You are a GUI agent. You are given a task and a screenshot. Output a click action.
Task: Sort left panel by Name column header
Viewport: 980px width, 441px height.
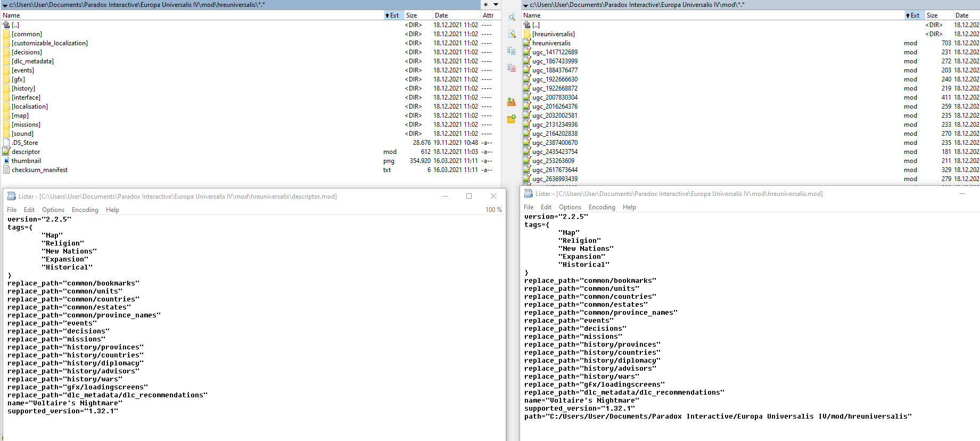(x=192, y=15)
